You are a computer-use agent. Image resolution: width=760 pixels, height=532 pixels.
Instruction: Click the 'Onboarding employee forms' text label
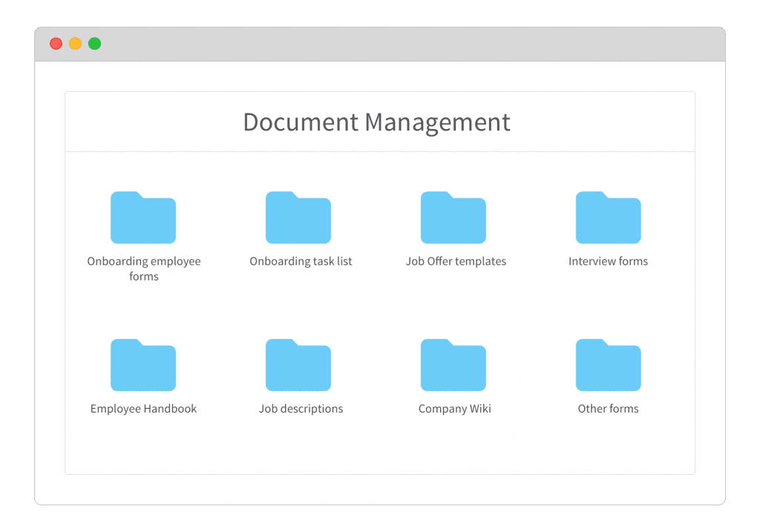144,269
